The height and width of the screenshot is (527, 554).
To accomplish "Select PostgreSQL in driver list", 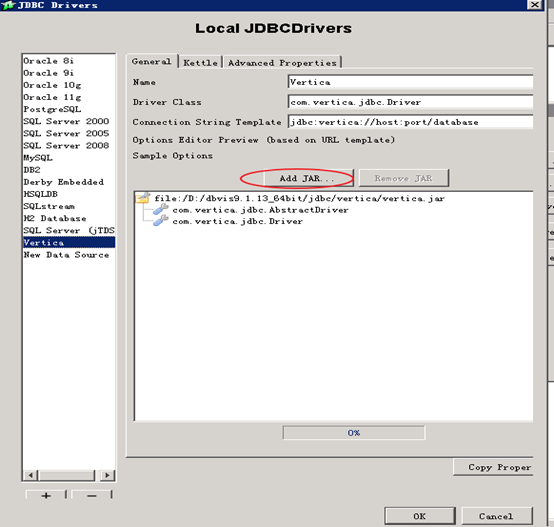I will click(x=69, y=109).
